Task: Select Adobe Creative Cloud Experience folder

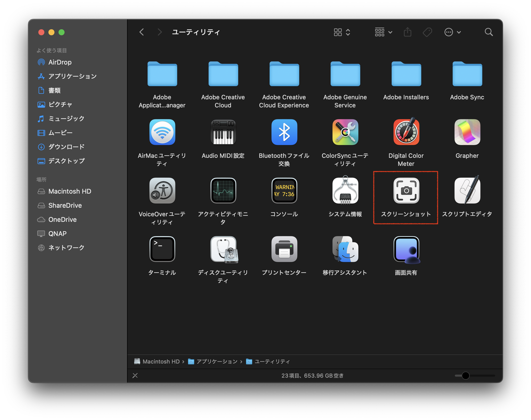Action: tap(284, 74)
